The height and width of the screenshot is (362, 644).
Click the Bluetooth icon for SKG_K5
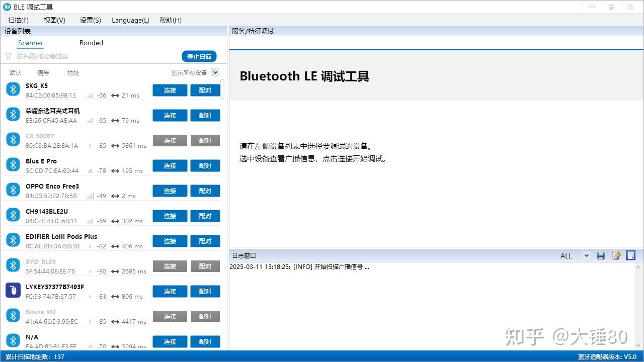point(13,89)
